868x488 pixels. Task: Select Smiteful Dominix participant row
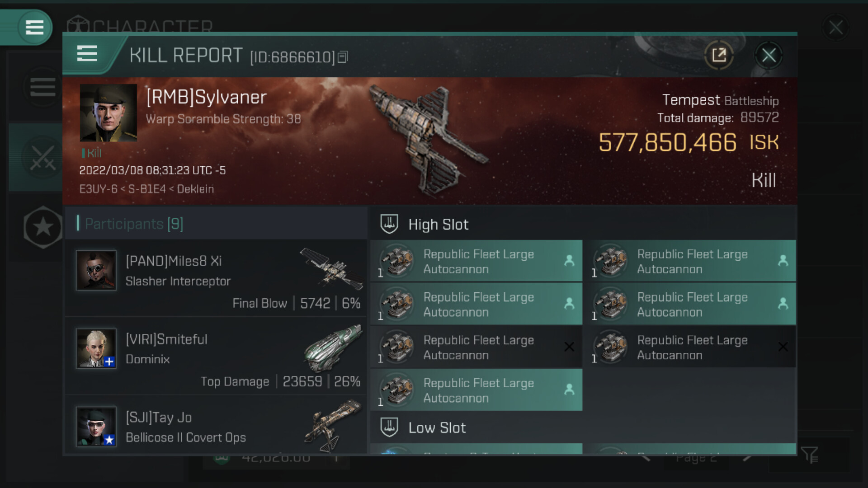click(x=216, y=356)
